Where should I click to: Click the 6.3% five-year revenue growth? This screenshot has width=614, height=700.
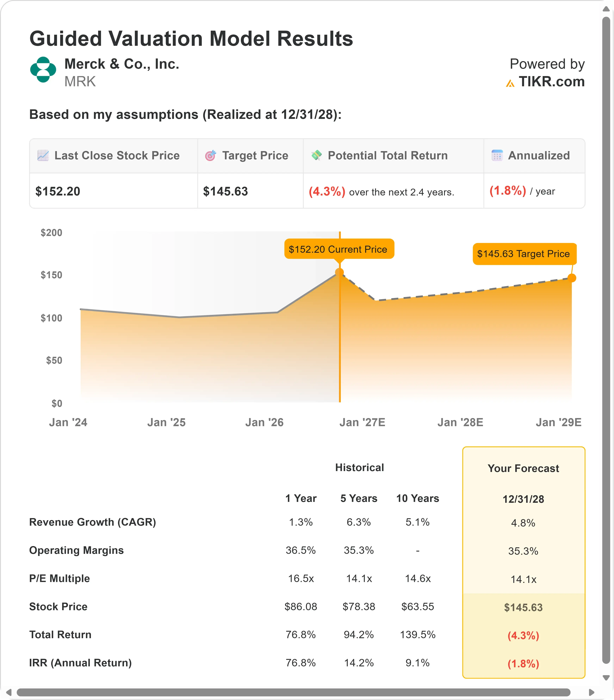click(359, 522)
